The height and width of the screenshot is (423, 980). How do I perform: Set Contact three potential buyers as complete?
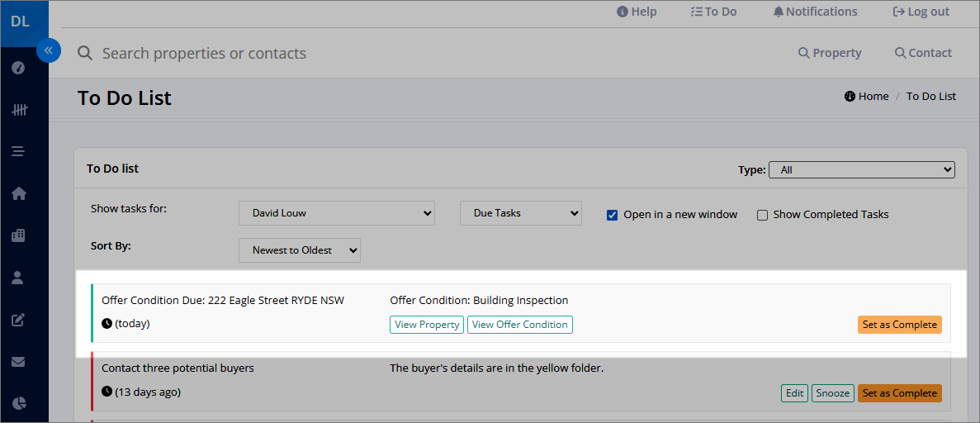(x=899, y=393)
